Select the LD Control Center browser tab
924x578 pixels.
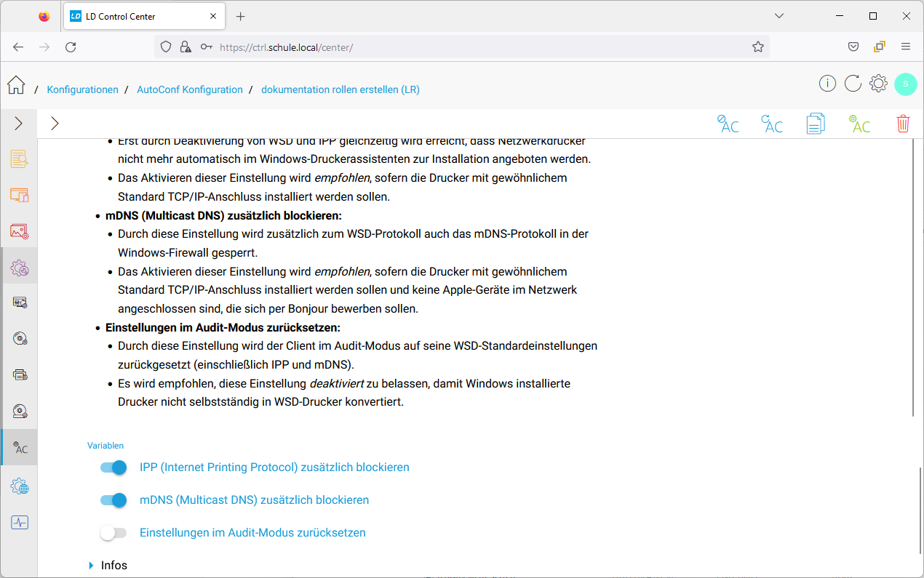pos(143,16)
